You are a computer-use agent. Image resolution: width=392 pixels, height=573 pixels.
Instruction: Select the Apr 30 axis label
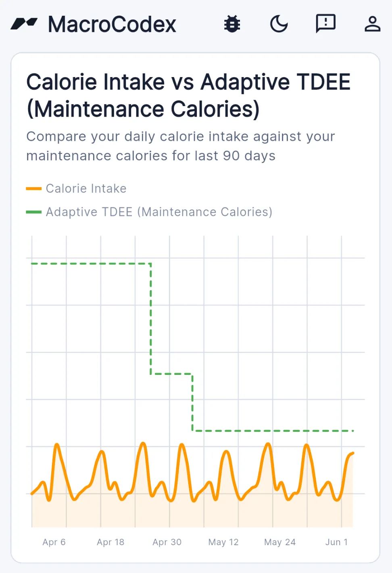(167, 542)
